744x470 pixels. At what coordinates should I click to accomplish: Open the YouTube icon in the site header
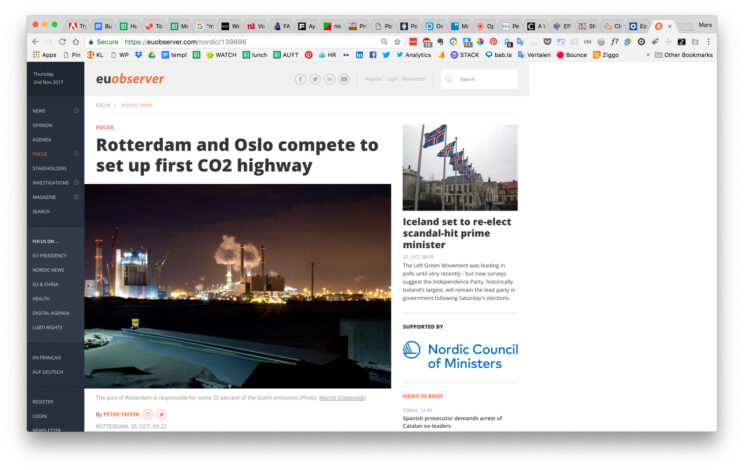pyautogui.click(x=344, y=79)
